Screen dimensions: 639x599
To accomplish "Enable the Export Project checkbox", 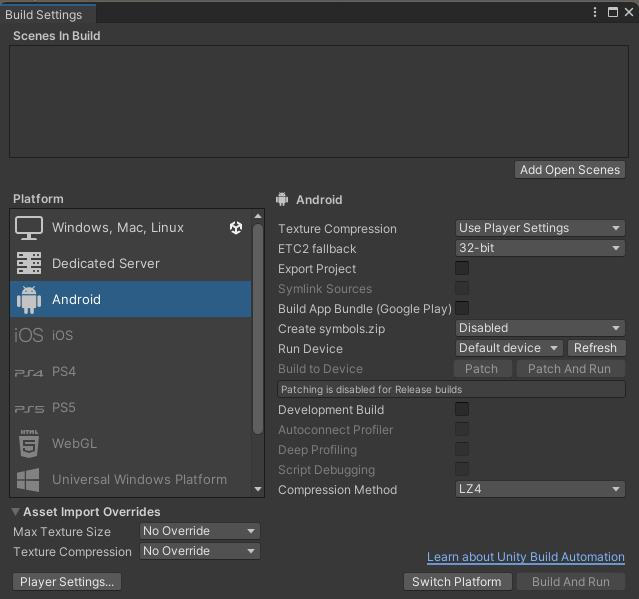I will pos(462,268).
